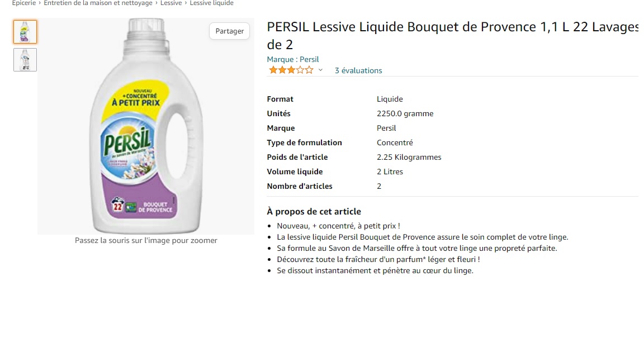
Task: Click the 'Passez la souris' zoom hint
Action: (x=146, y=240)
